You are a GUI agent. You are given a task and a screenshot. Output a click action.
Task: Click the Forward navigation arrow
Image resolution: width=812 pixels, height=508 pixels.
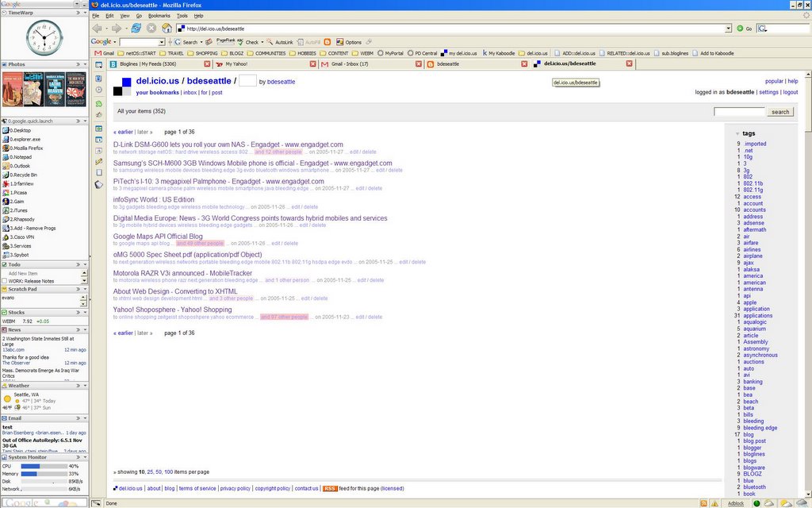tap(116, 29)
